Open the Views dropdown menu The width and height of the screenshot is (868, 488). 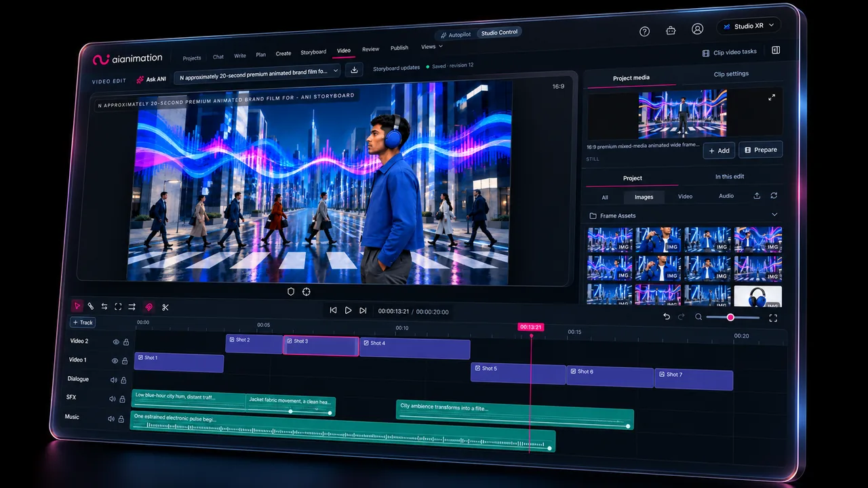click(431, 47)
